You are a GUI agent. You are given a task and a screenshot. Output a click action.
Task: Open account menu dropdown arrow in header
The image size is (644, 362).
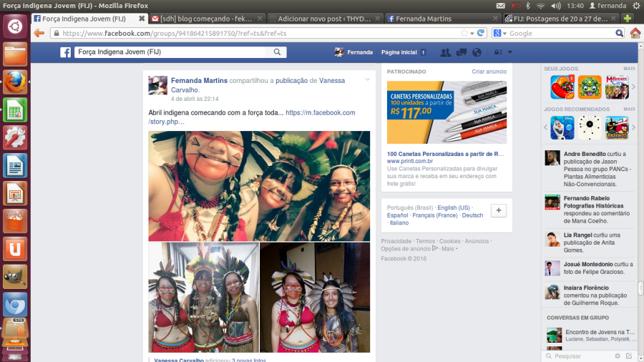click(x=509, y=52)
